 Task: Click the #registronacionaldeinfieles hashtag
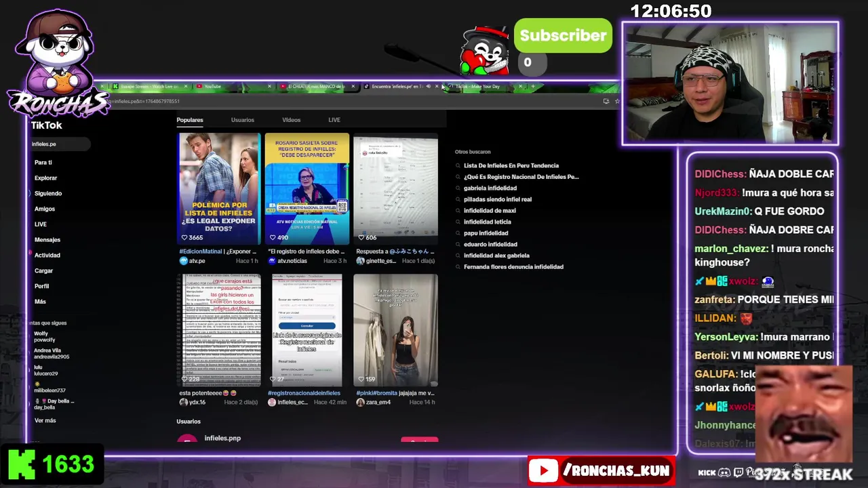[x=304, y=393]
